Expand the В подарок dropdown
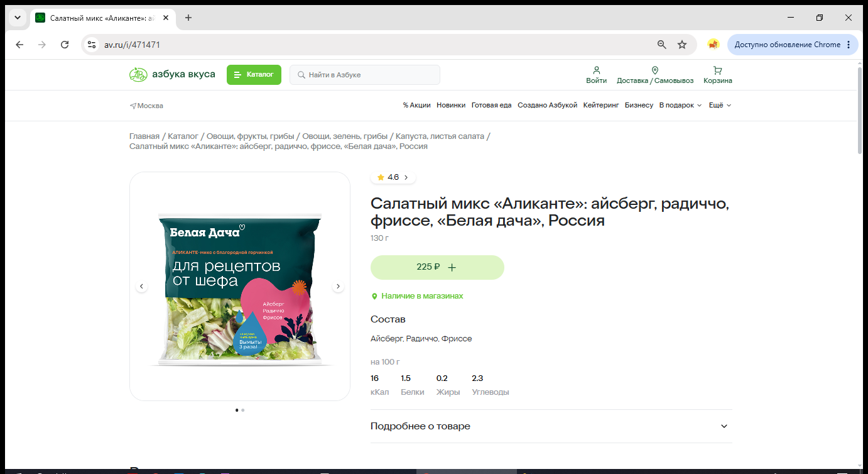The image size is (868, 474). [680, 106]
